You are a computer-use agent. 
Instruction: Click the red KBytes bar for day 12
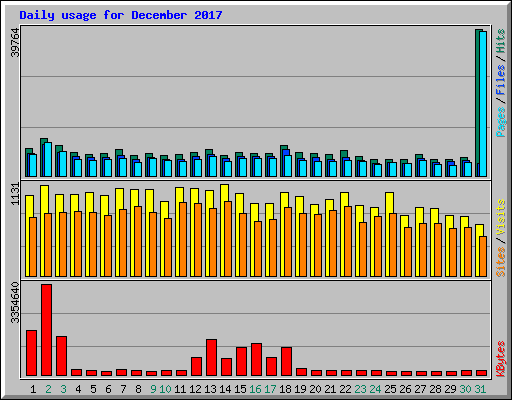[x=196, y=367]
